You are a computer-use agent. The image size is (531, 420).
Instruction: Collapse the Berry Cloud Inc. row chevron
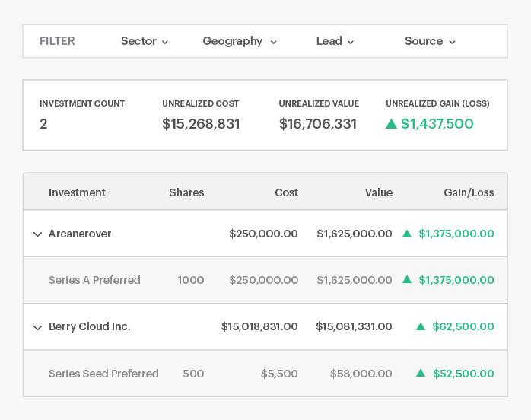37,327
